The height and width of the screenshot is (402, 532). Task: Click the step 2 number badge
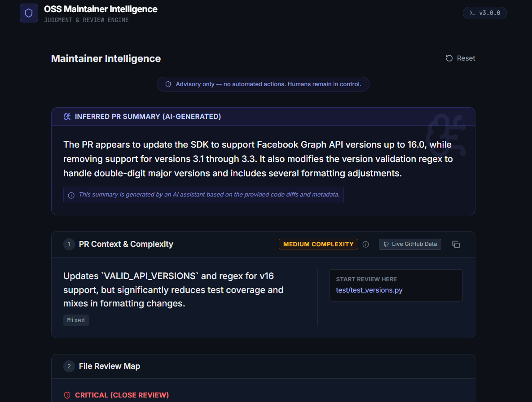(69, 366)
